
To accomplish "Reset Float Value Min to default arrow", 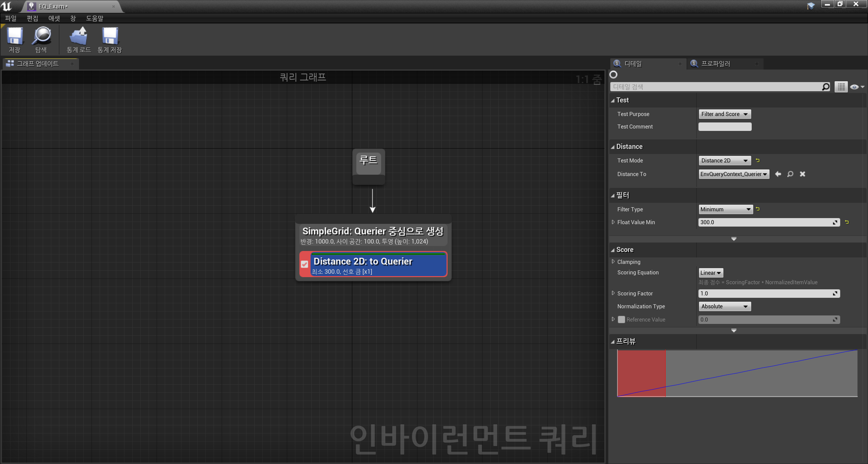I will [x=847, y=222].
